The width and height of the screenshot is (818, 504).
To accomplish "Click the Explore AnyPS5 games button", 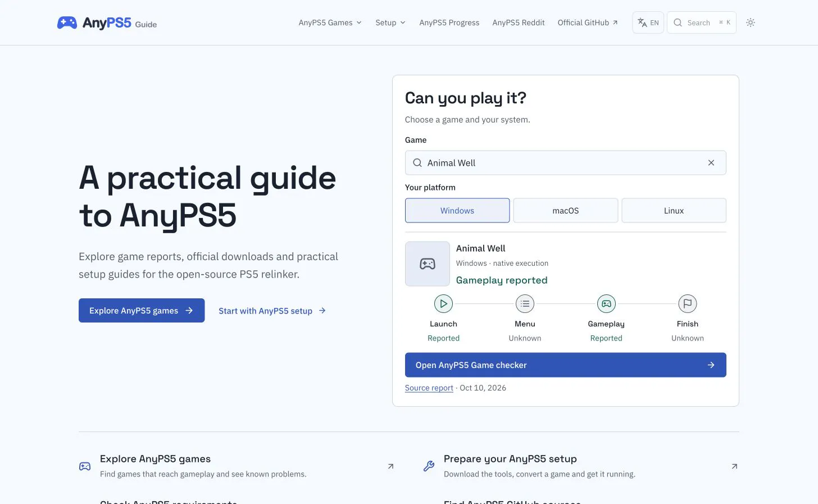I will pos(142,311).
